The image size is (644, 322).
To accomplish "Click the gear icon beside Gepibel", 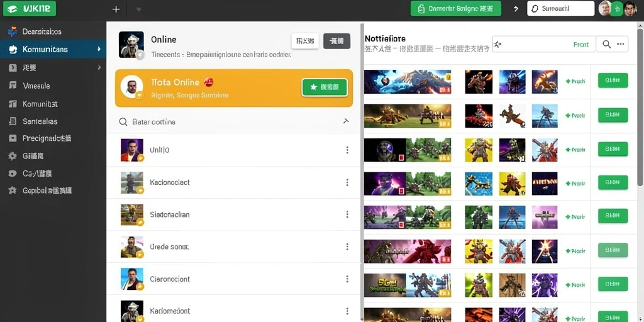I will [13, 191].
